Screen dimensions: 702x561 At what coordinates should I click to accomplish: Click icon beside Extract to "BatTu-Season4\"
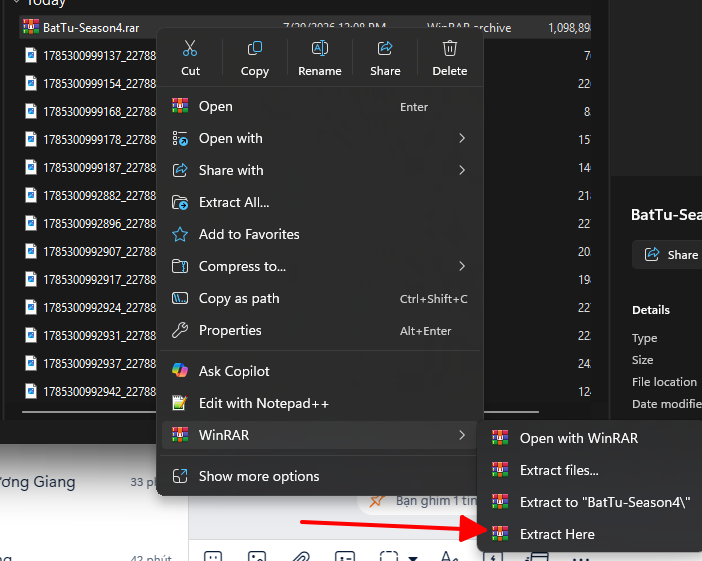click(x=500, y=501)
